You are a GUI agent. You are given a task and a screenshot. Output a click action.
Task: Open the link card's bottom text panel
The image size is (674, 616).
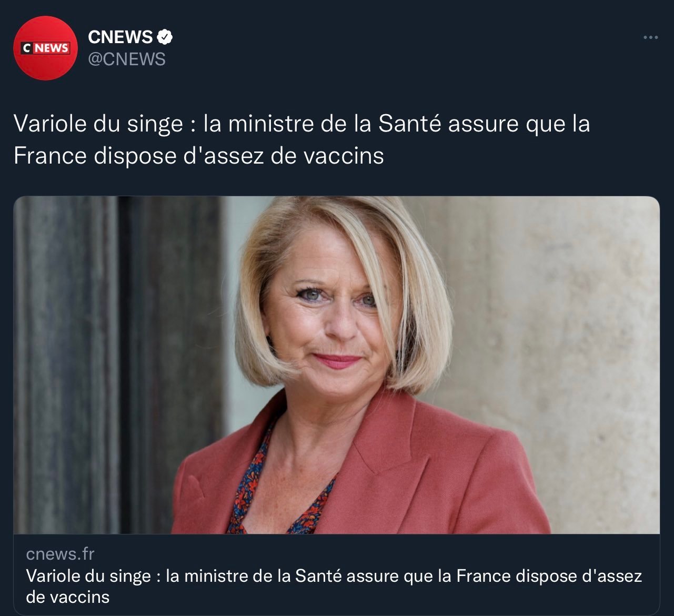[x=336, y=574]
